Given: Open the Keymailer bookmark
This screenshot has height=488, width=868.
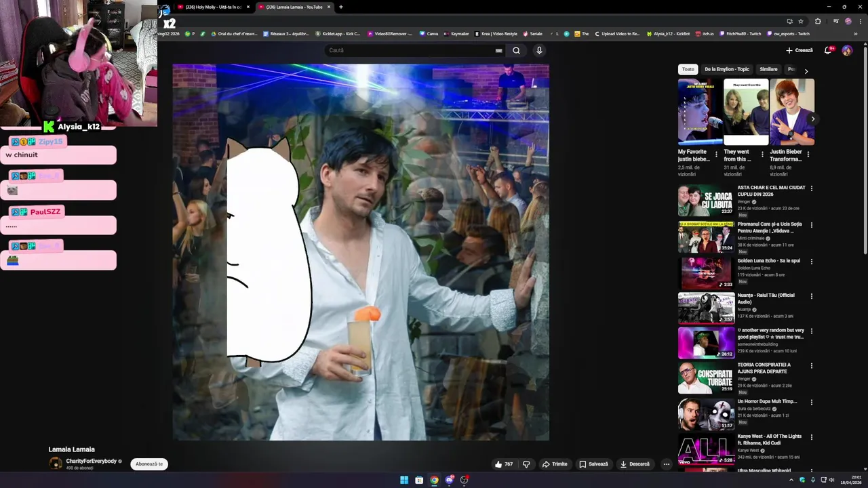Looking at the screenshot, I should [456, 33].
